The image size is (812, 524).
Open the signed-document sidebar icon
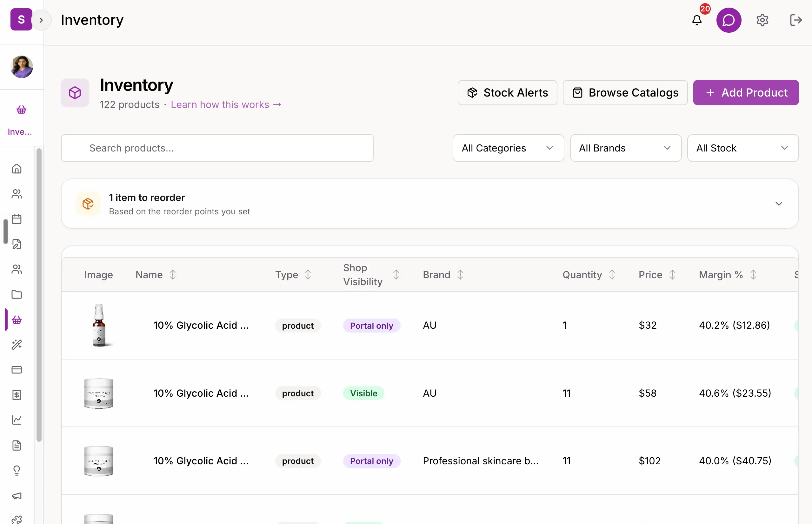pyautogui.click(x=17, y=244)
